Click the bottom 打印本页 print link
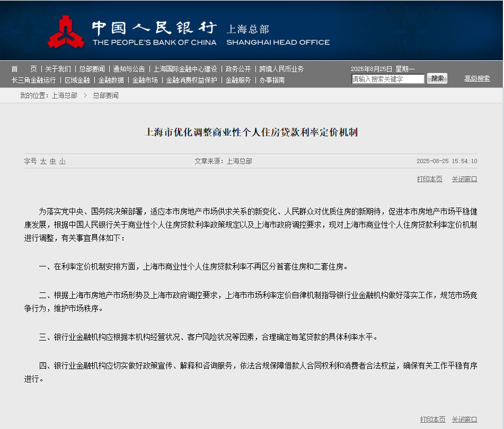 (433, 419)
